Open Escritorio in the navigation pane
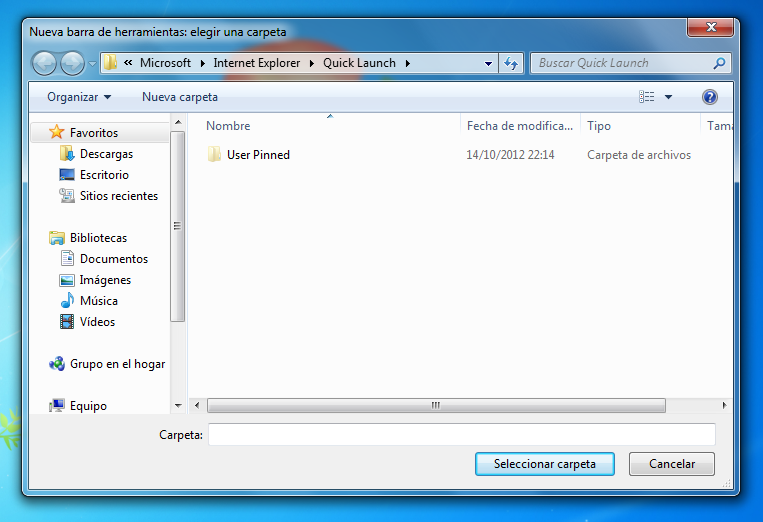 [x=104, y=175]
